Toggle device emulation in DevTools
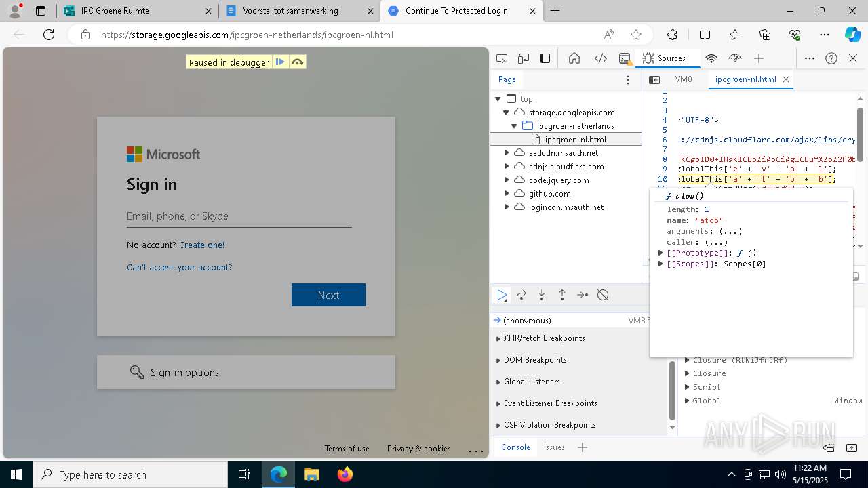Screen dimensions: 868x488 pyautogui.click(x=524, y=58)
